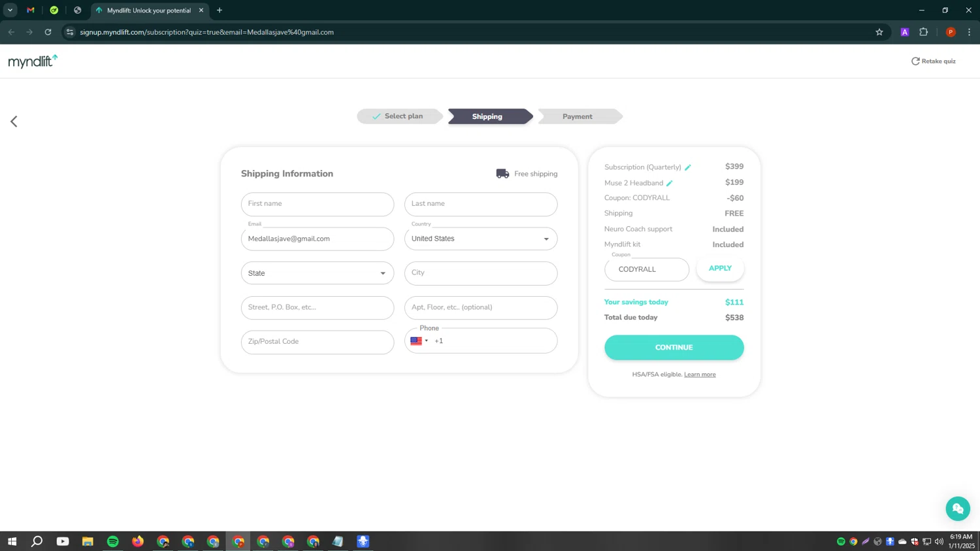Open the tab search dropdown
This screenshot has height=551, width=980.
tap(10, 10)
